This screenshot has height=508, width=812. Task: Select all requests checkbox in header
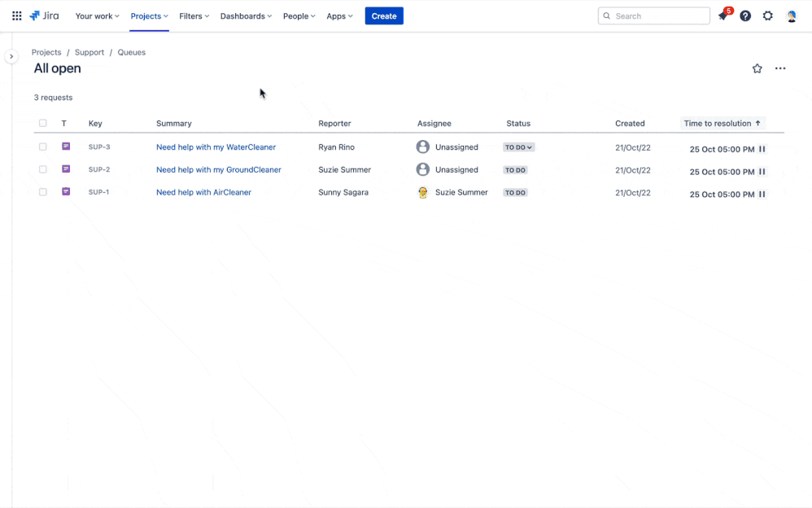[43, 124]
